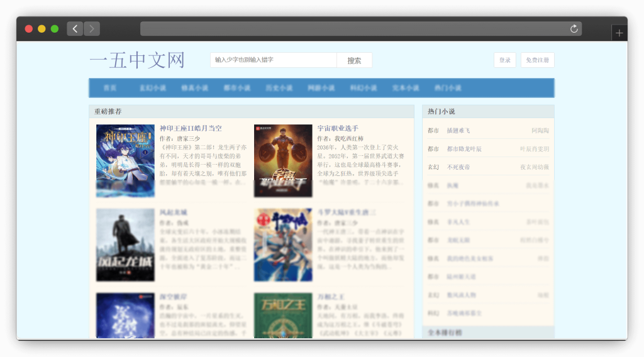Open the 修真小说 navigation item
This screenshot has width=644, height=357.
point(195,88)
